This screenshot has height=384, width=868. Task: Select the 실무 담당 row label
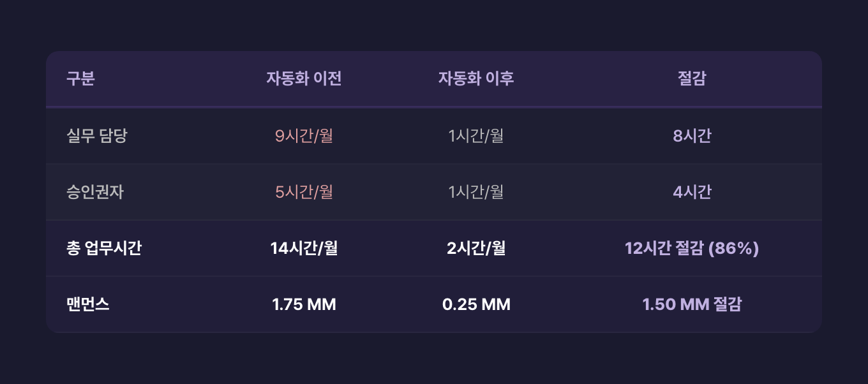[x=97, y=136]
